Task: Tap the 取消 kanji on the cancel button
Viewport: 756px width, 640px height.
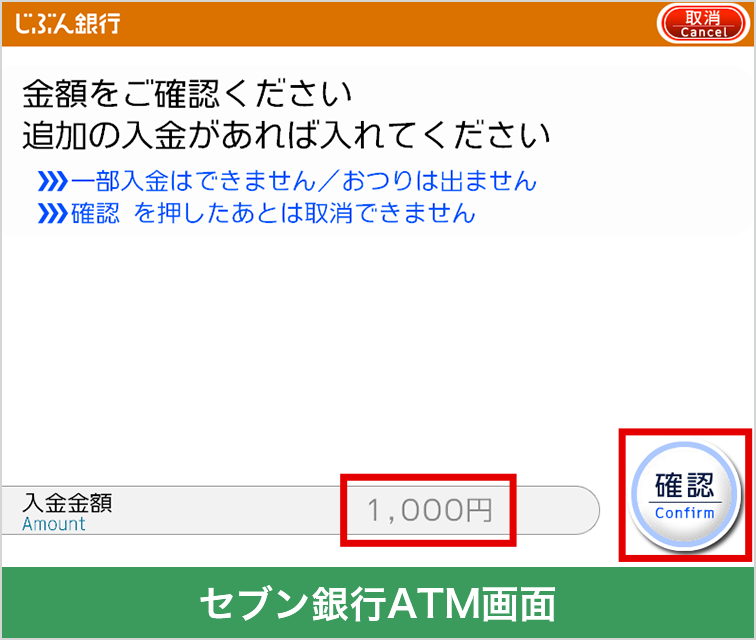Action: pyautogui.click(x=703, y=18)
